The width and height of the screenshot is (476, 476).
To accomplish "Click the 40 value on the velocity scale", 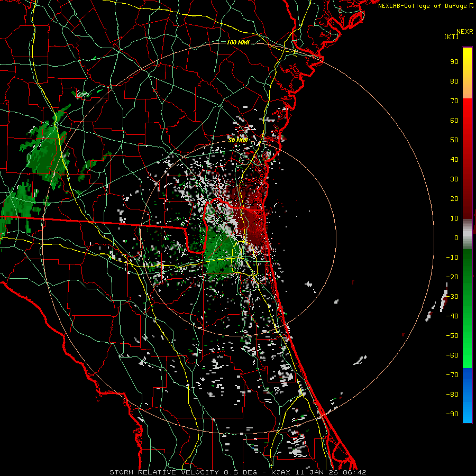I will click(454, 159).
